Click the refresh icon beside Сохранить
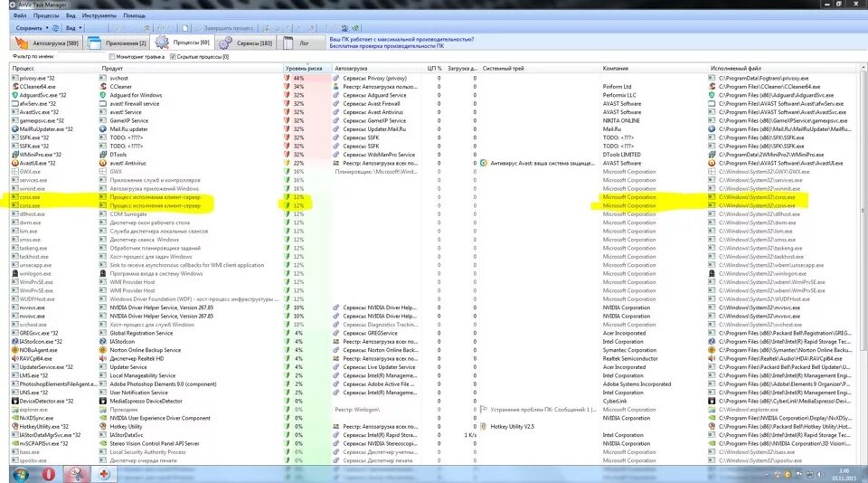Image resolution: width=868 pixels, height=483 pixels. pos(55,28)
